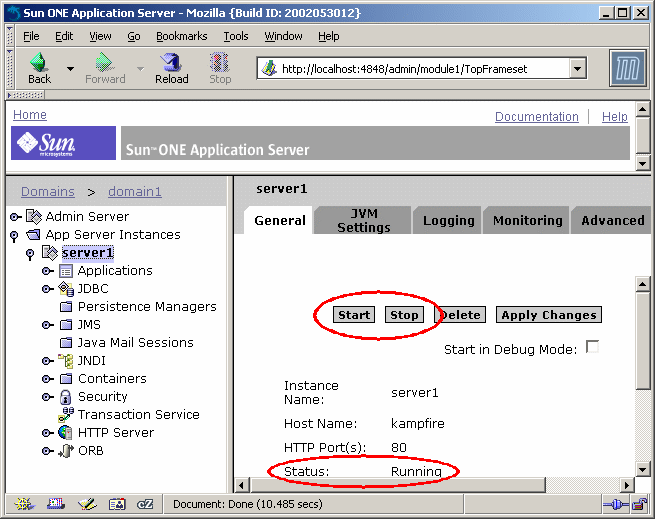Click the Reload toolbar icon
Image resolution: width=655 pixels, height=519 pixels.
tap(171, 62)
